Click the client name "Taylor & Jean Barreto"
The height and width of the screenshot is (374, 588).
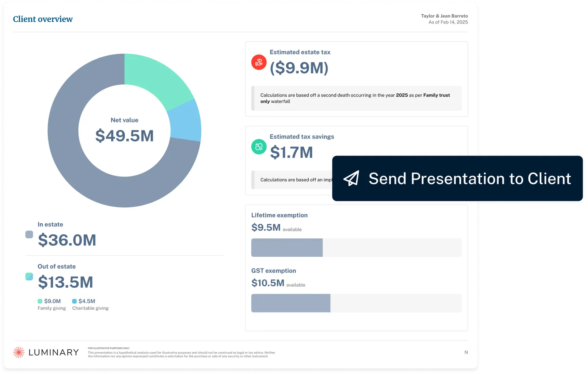pyautogui.click(x=444, y=16)
